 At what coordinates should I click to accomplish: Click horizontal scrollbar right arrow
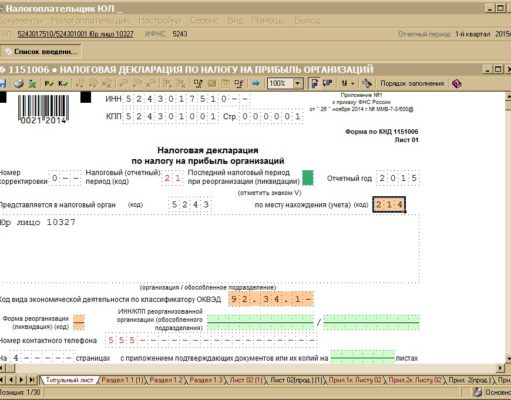click(x=500, y=368)
